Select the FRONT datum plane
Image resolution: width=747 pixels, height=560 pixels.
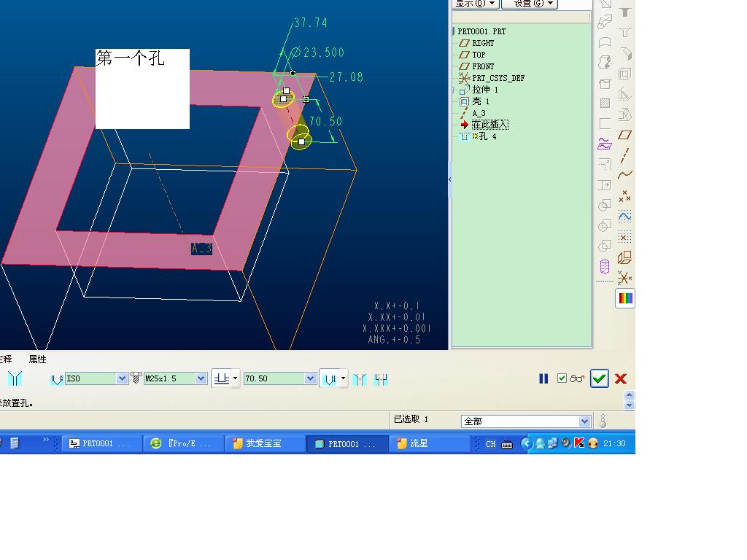(x=483, y=66)
